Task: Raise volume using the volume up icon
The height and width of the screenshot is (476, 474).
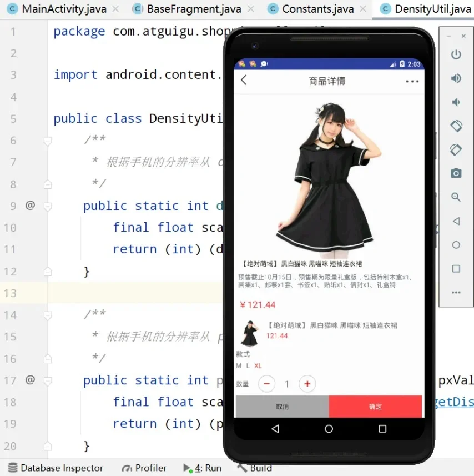Action: click(456, 78)
